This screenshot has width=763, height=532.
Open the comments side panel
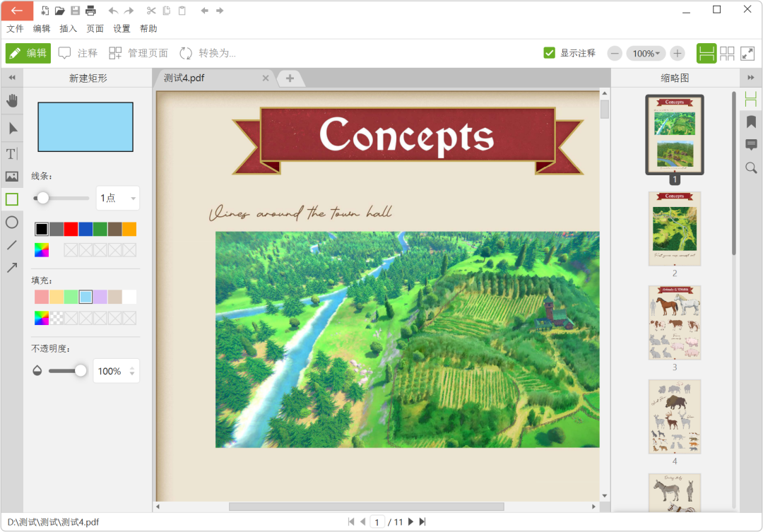pos(751,145)
